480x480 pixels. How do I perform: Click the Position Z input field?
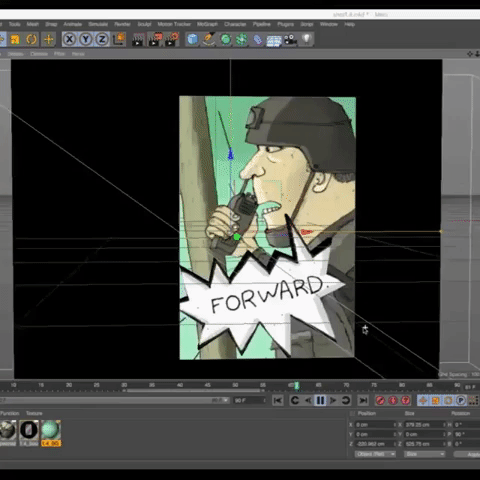(x=374, y=444)
